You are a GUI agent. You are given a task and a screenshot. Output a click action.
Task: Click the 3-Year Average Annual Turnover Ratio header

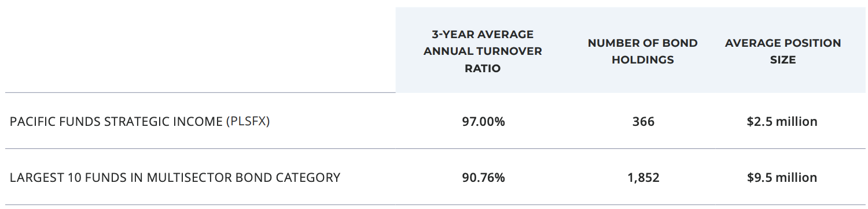483,51
